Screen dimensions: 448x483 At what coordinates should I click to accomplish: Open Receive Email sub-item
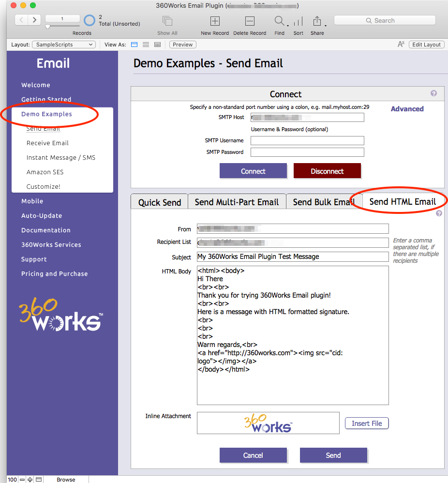pyautogui.click(x=47, y=143)
